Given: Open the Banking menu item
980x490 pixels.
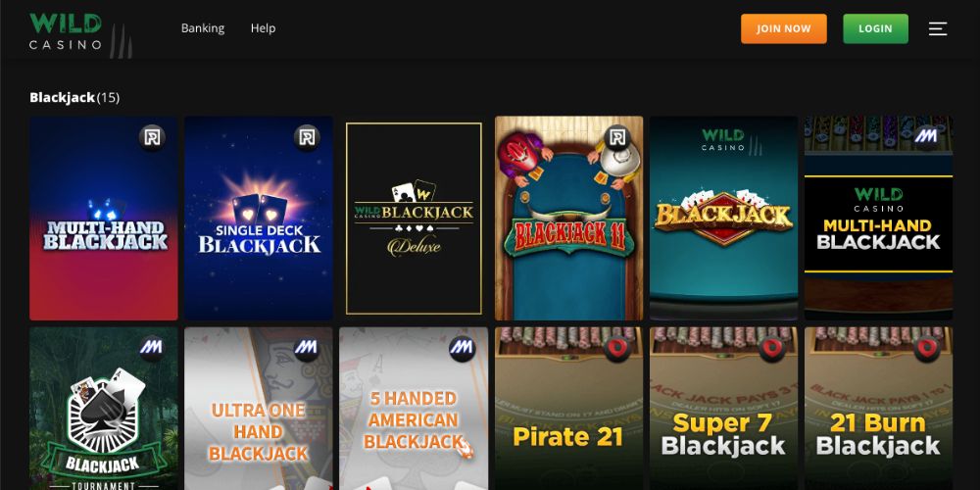Looking at the screenshot, I should 203,28.
